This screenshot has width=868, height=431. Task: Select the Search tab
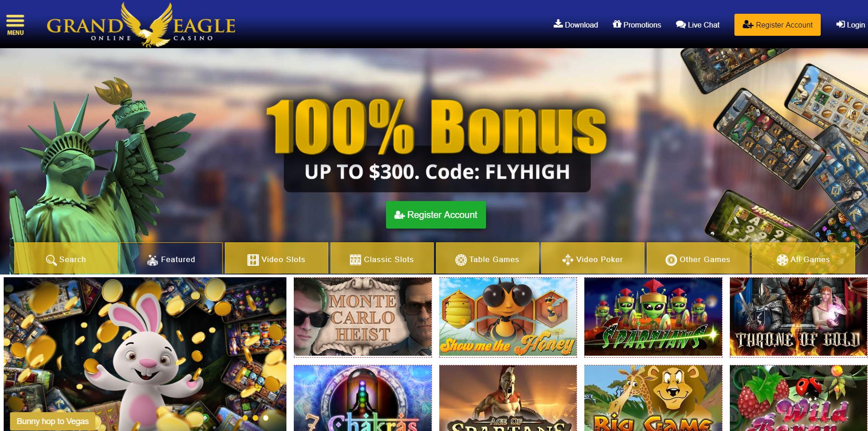(66, 259)
